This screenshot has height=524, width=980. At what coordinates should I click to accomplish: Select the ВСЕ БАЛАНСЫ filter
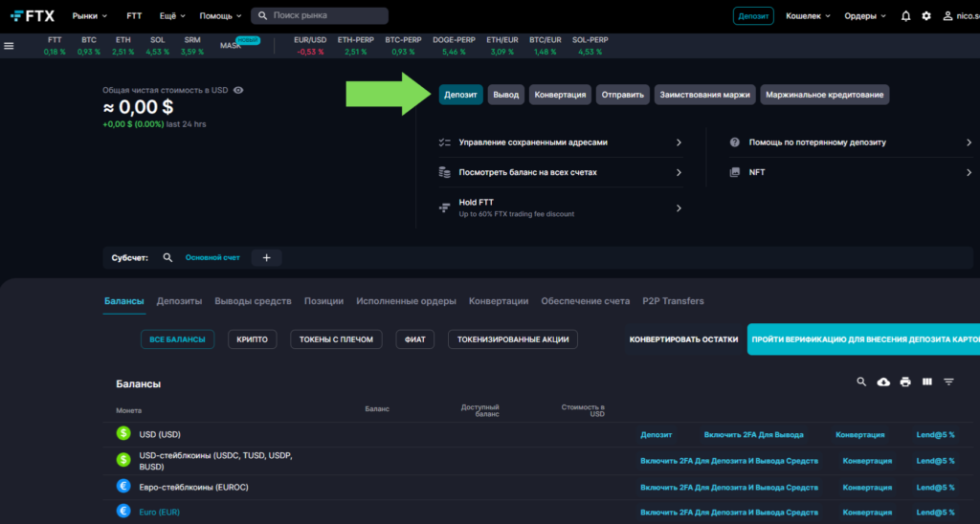(x=178, y=339)
